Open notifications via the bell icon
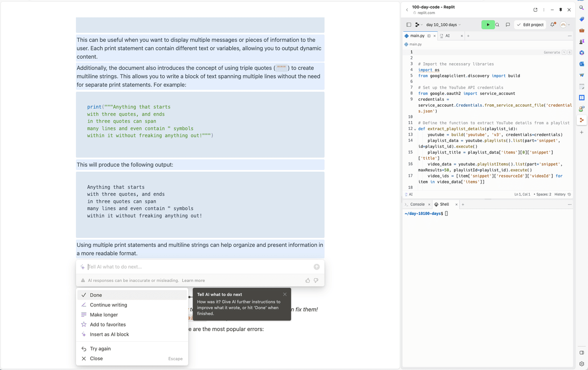 click(553, 24)
